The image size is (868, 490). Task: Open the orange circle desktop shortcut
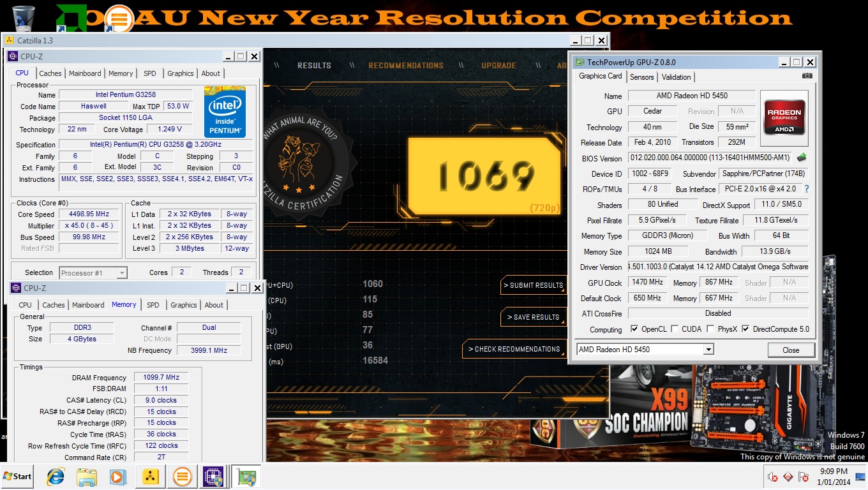119,19
